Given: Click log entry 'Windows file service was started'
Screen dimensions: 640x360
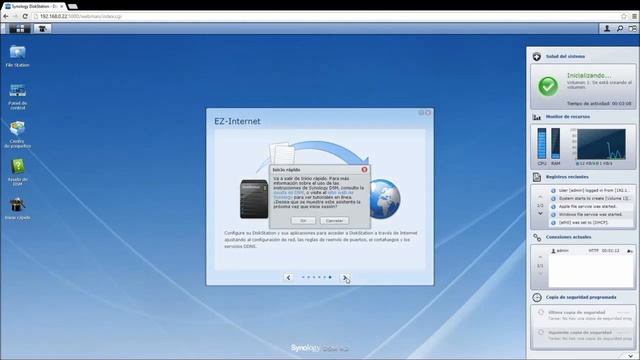Looking at the screenshot, I should click(x=591, y=214).
